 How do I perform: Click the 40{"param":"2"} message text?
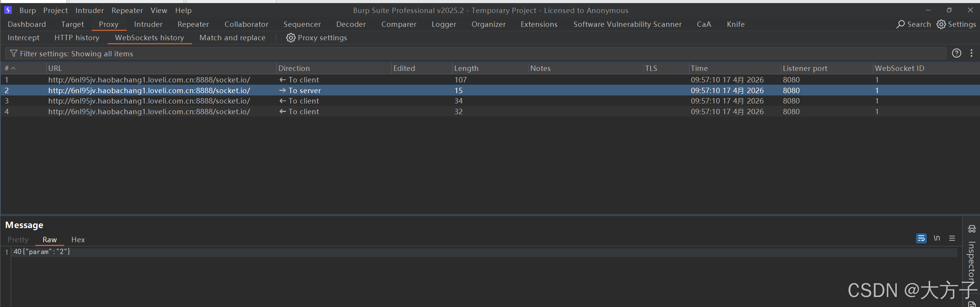[42, 252]
